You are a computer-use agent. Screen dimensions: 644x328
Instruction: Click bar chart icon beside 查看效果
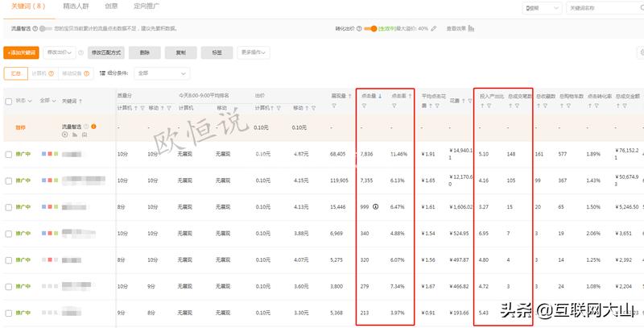point(471,29)
